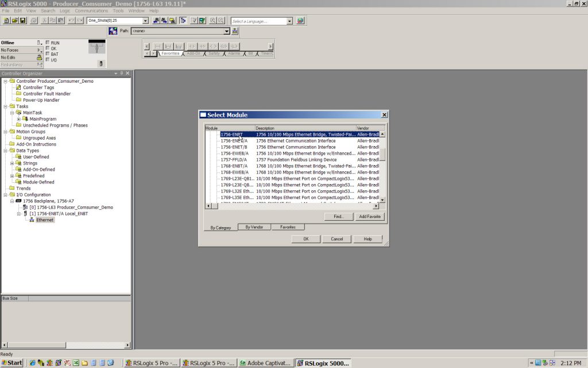Click Help in Select Module dialog
The width and height of the screenshot is (588, 368).
[367, 239]
